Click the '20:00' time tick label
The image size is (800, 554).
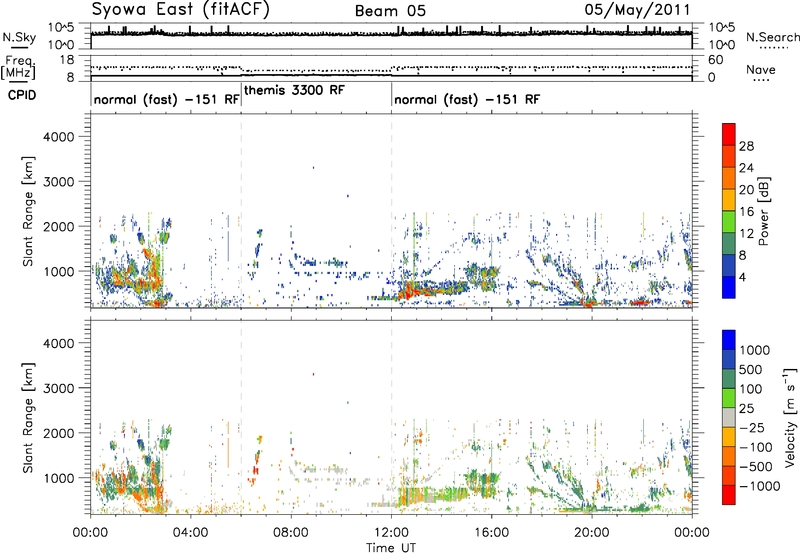pyautogui.click(x=592, y=533)
